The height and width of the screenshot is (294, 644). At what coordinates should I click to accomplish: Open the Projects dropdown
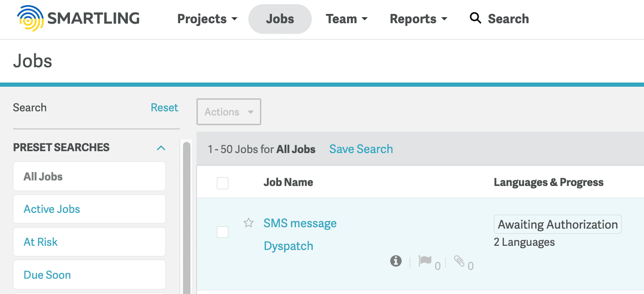[207, 19]
